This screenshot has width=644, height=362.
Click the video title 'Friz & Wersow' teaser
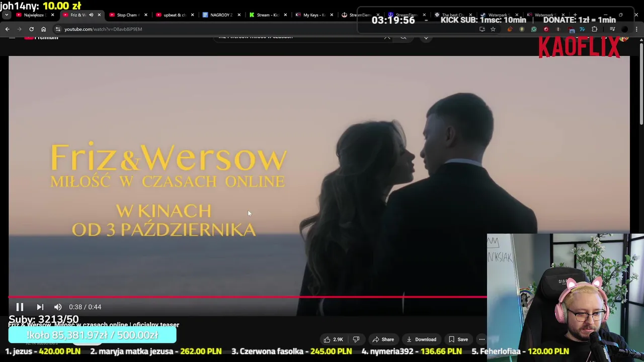click(x=94, y=325)
